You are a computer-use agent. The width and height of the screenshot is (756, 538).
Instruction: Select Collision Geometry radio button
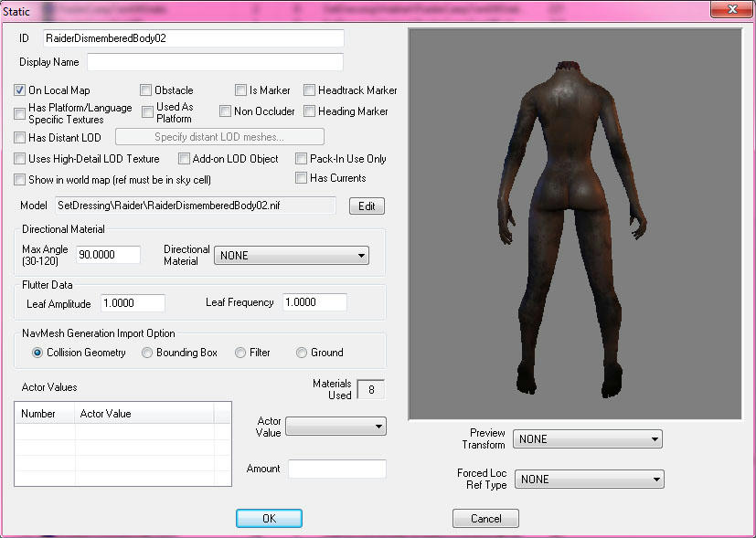[37, 353]
